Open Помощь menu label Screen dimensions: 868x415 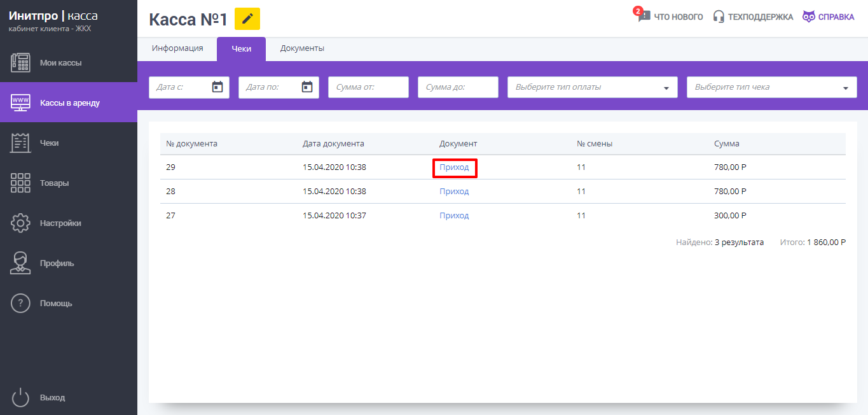[56, 303]
